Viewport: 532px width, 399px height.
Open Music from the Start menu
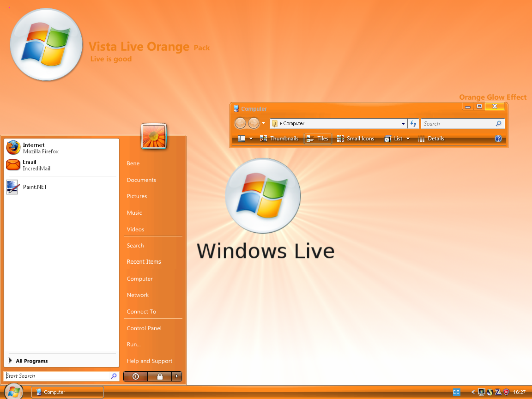click(x=134, y=213)
